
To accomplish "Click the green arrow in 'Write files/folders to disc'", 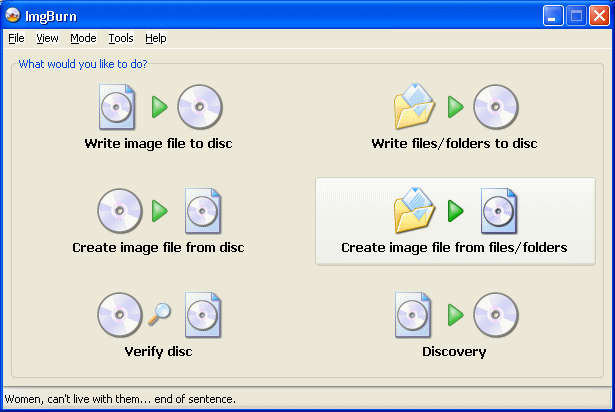I will click(456, 107).
